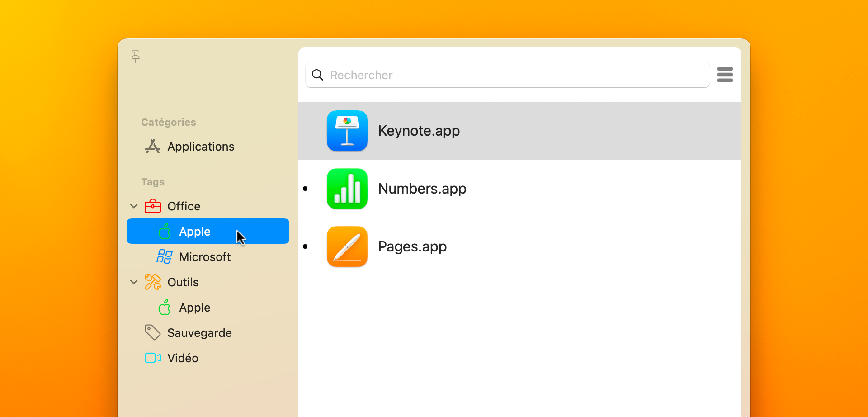868x417 pixels.
Task: Click the Keynote app icon
Action: [347, 131]
